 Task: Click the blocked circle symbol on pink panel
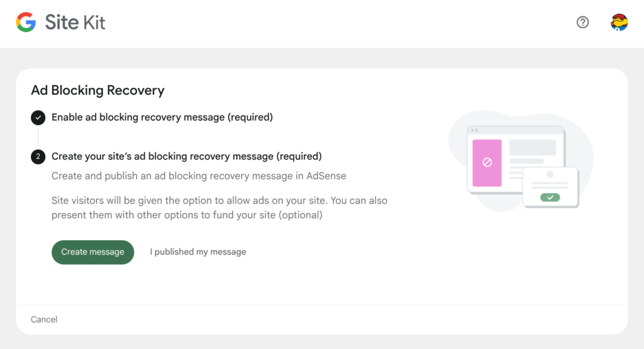[487, 162]
